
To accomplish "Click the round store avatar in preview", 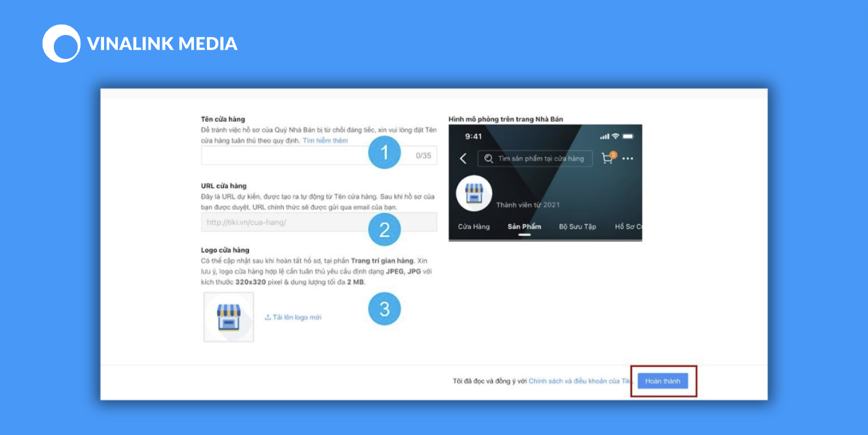I will click(474, 193).
